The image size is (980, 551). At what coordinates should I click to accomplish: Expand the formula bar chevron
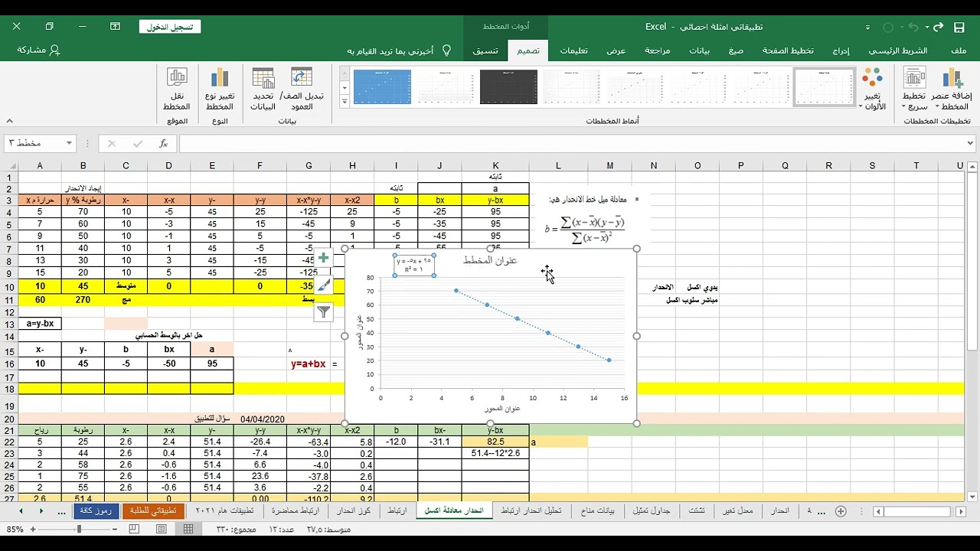pos(971,143)
